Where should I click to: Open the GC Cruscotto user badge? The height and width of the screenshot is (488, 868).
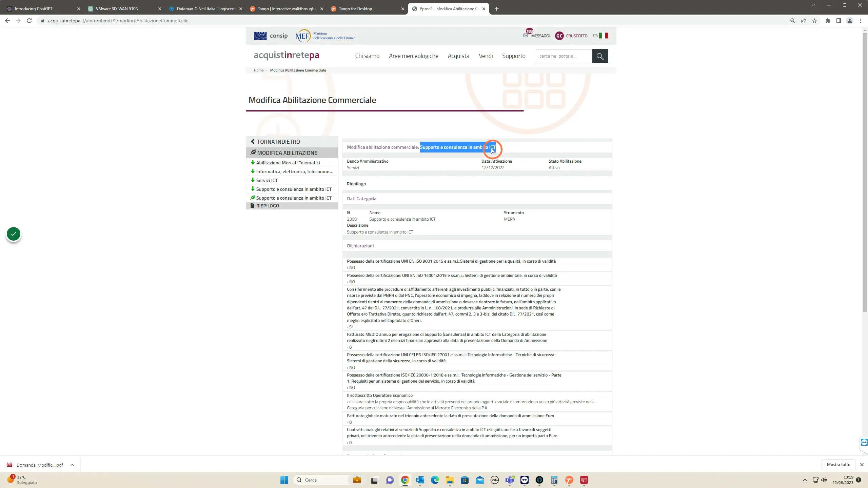pos(559,36)
